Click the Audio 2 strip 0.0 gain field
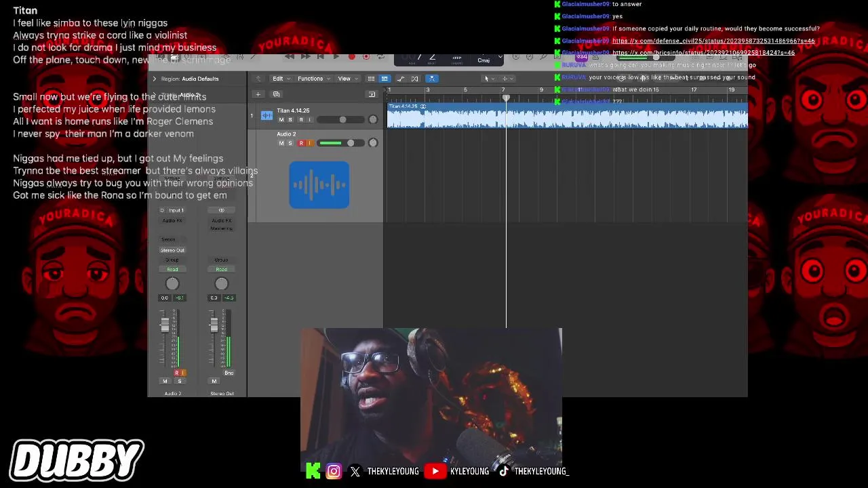This screenshot has width=868, height=488. pos(165,298)
